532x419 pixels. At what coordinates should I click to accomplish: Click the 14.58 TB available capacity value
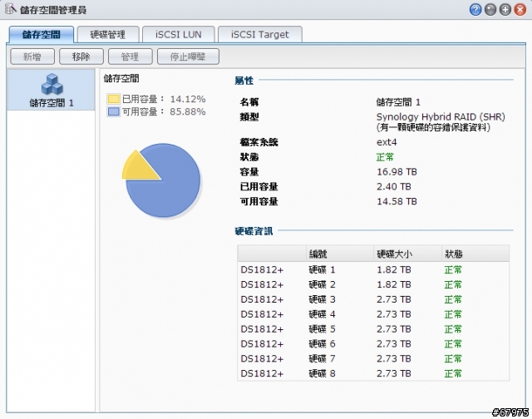point(397,201)
